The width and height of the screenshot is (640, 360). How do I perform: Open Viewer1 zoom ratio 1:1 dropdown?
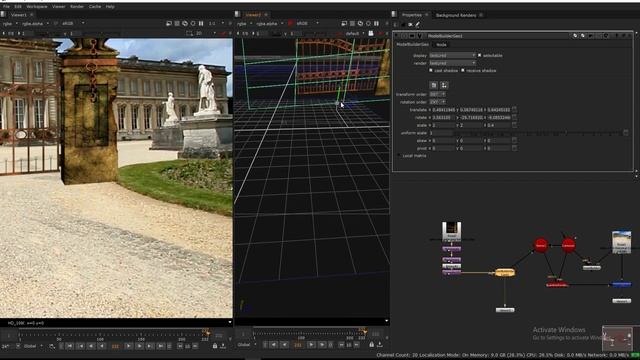click(216, 24)
